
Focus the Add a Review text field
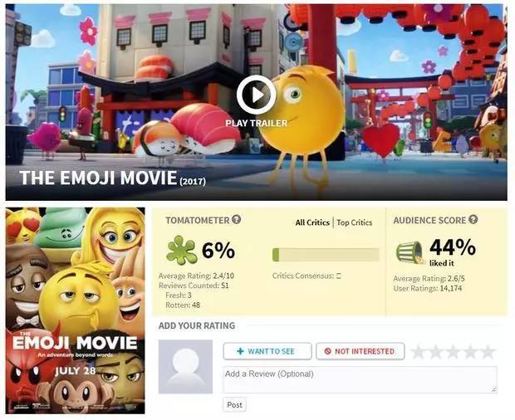point(360,379)
